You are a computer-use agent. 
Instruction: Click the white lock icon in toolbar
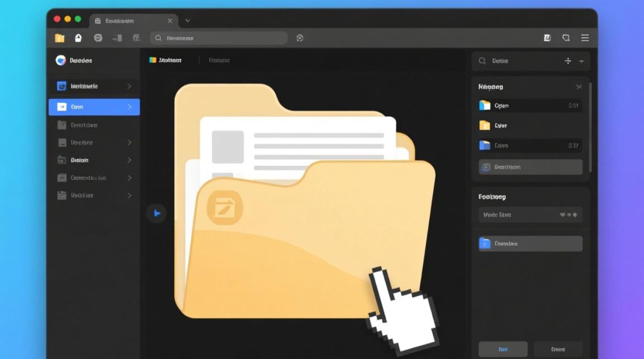coord(79,38)
